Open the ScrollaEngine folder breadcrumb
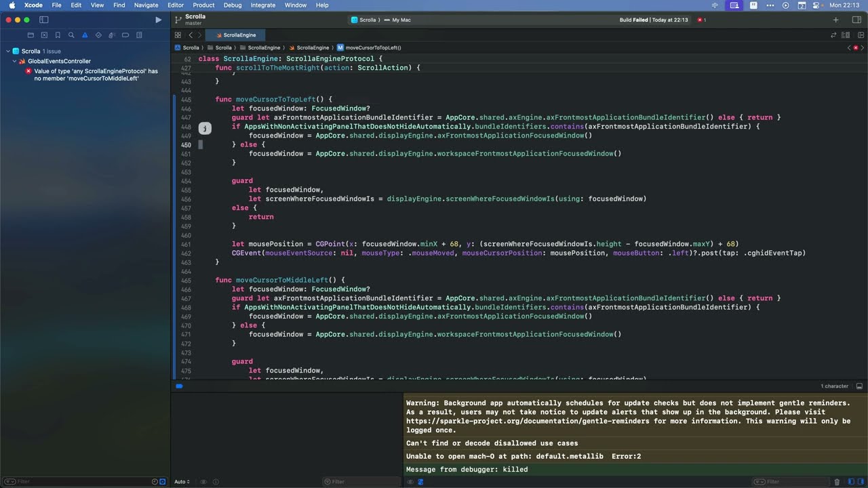This screenshot has width=868, height=488. coord(260,48)
